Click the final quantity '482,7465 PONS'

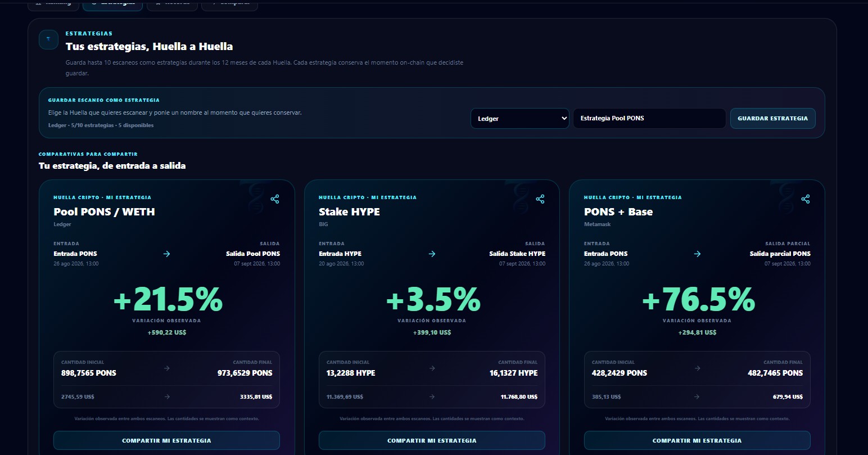coord(775,373)
